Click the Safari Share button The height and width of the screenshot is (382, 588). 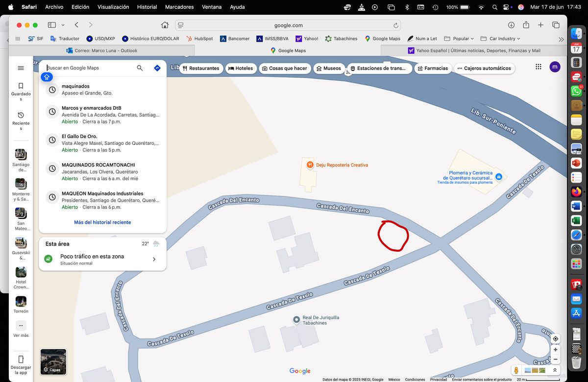pyautogui.click(x=526, y=25)
